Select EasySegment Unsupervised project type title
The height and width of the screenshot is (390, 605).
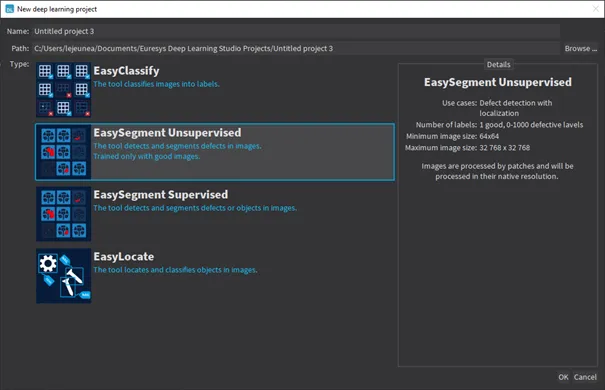coord(167,133)
